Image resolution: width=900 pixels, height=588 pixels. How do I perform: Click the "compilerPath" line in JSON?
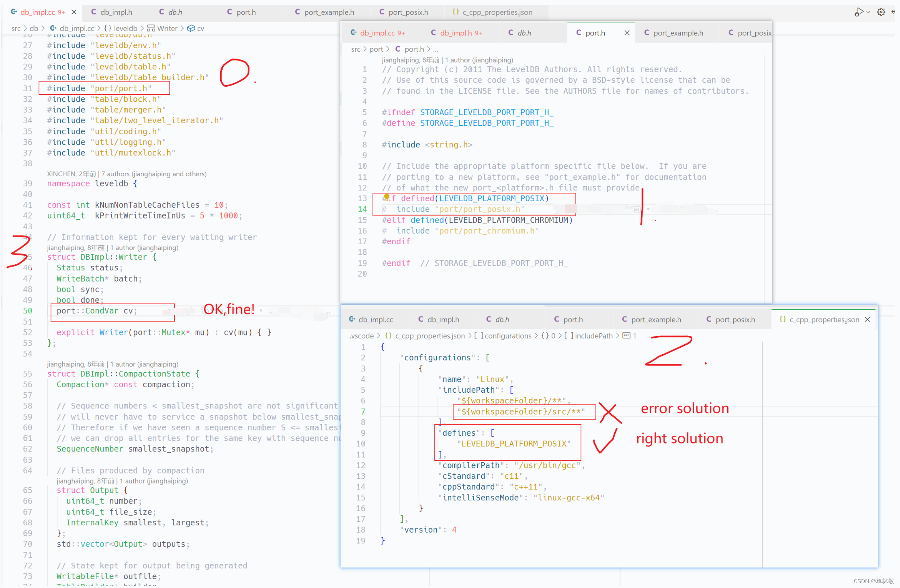[x=511, y=465]
